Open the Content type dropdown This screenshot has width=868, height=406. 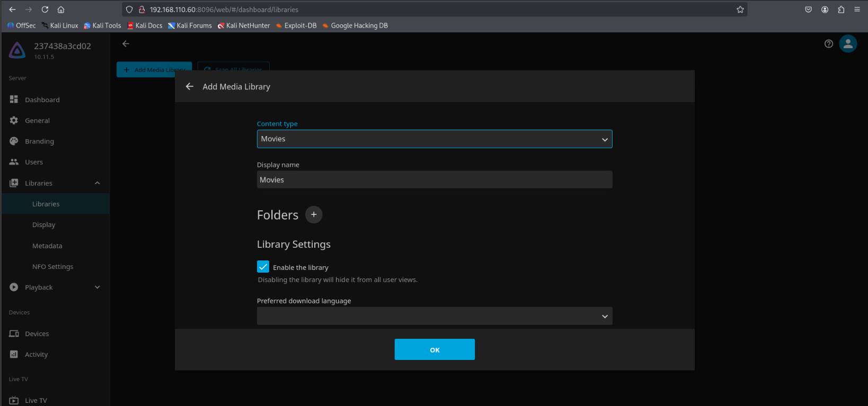pyautogui.click(x=434, y=139)
